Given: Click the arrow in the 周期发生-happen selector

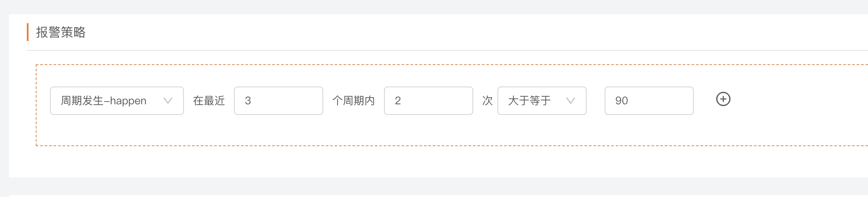Looking at the screenshot, I should (168, 101).
